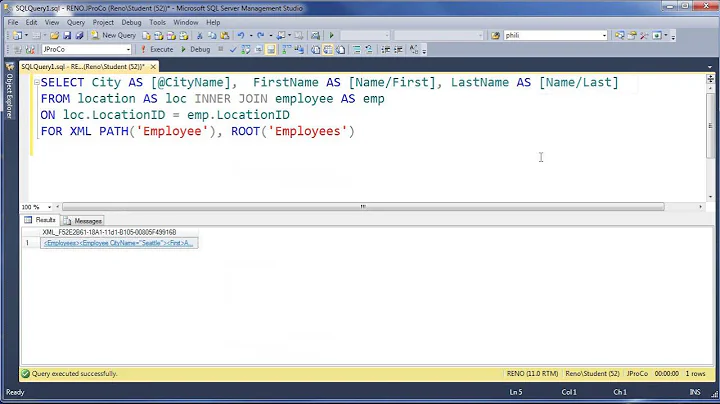Open the Query menu
720x404 pixels.
click(x=76, y=22)
